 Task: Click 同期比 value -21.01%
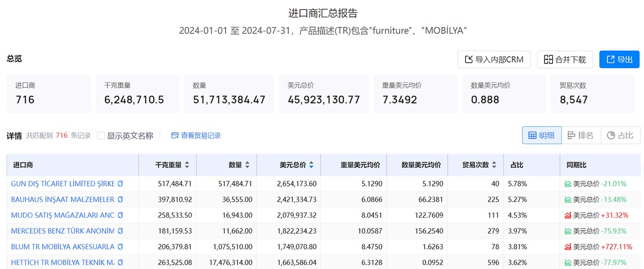[x=614, y=184]
